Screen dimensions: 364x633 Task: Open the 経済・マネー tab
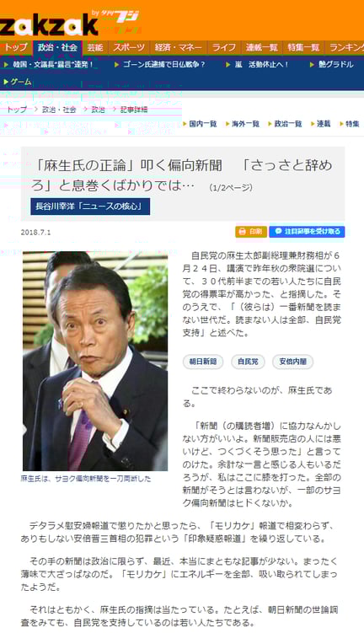179,47
